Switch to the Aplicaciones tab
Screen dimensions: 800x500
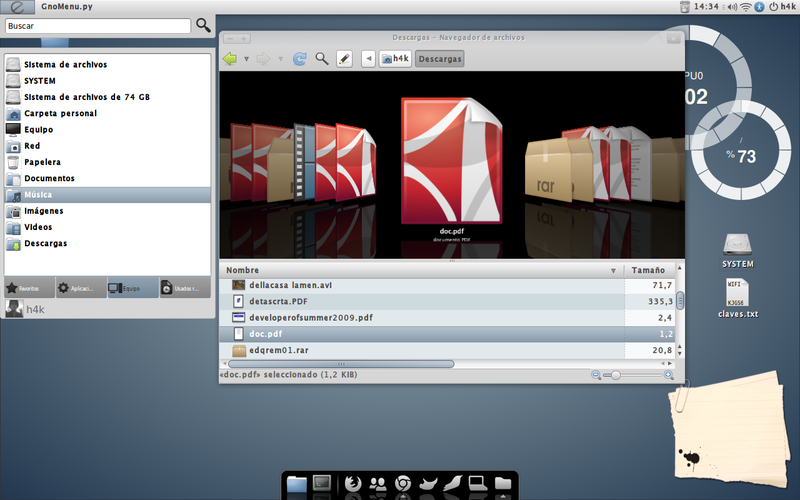pos(82,288)
